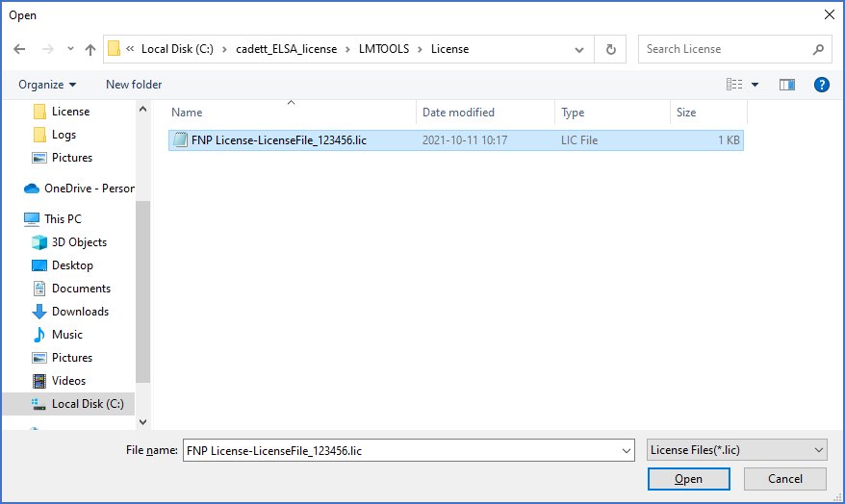Open Downloads in the navigation pane
845x504 pixels.
coord(80,312)
